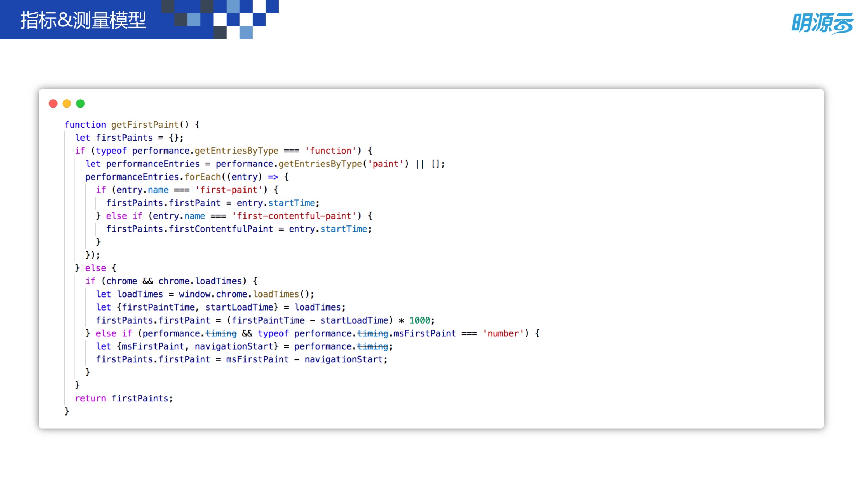This screenshot has height=489, width=868.
Task: Click the 'firstPaints.firstPaint = msFirstPaint - navigationStart;' line
Action: 242,359
